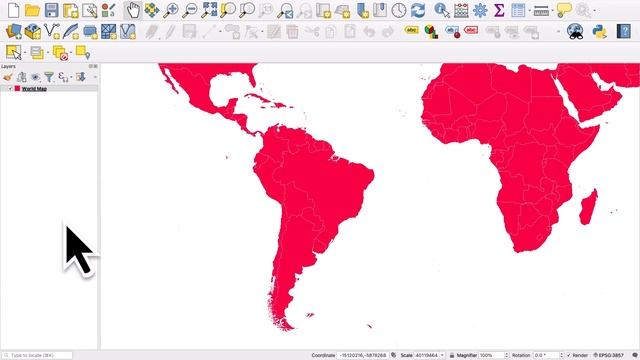640x360 pixels.
Task: Activate the Identify Features tool
Action: tap(442, 11)
